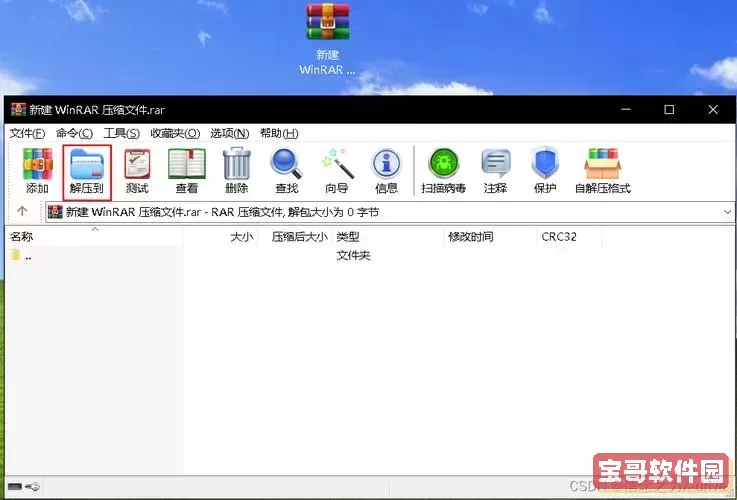
Task: Close the WinRAR window
Action: (x=713, y=109)
